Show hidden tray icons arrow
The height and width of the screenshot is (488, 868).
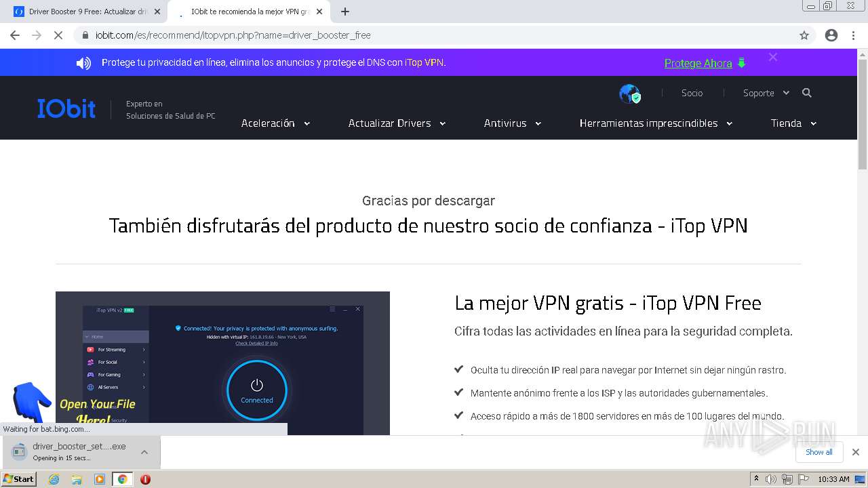[756, 479]
